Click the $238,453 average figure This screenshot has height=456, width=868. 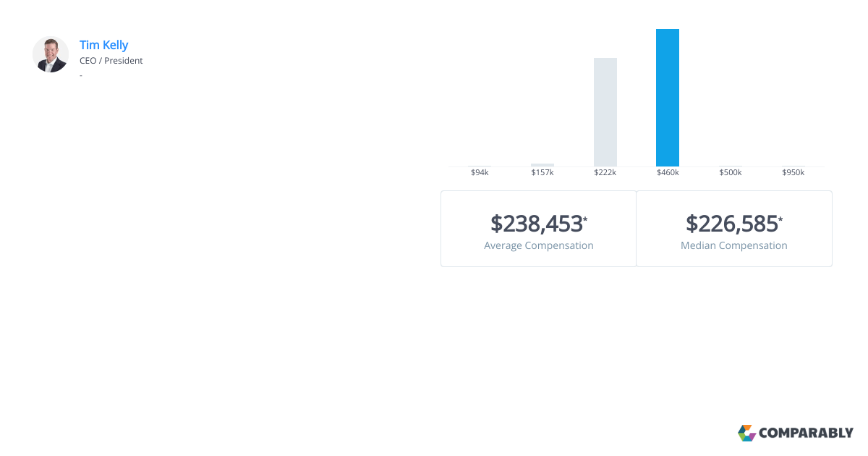(x=536, y=224)
